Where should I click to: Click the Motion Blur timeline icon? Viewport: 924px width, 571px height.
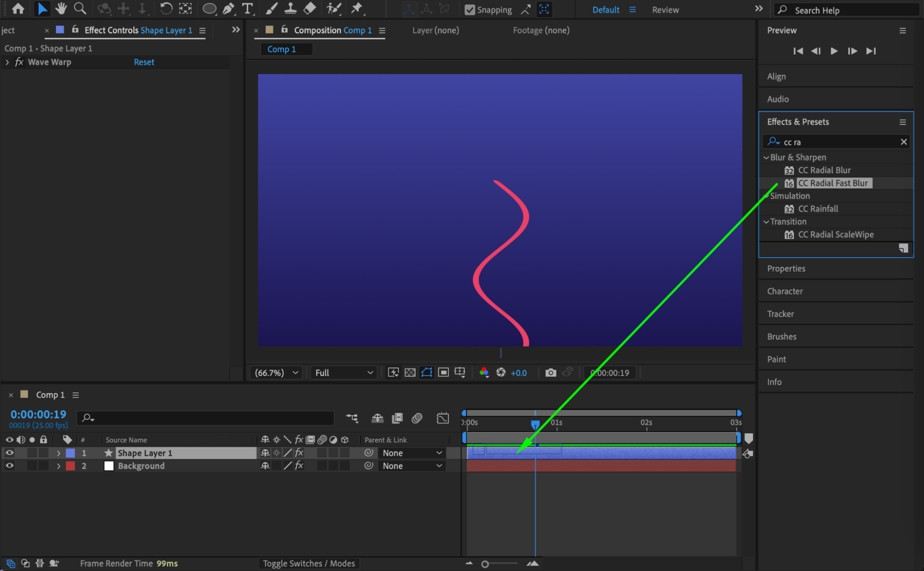tap(417, 418)
